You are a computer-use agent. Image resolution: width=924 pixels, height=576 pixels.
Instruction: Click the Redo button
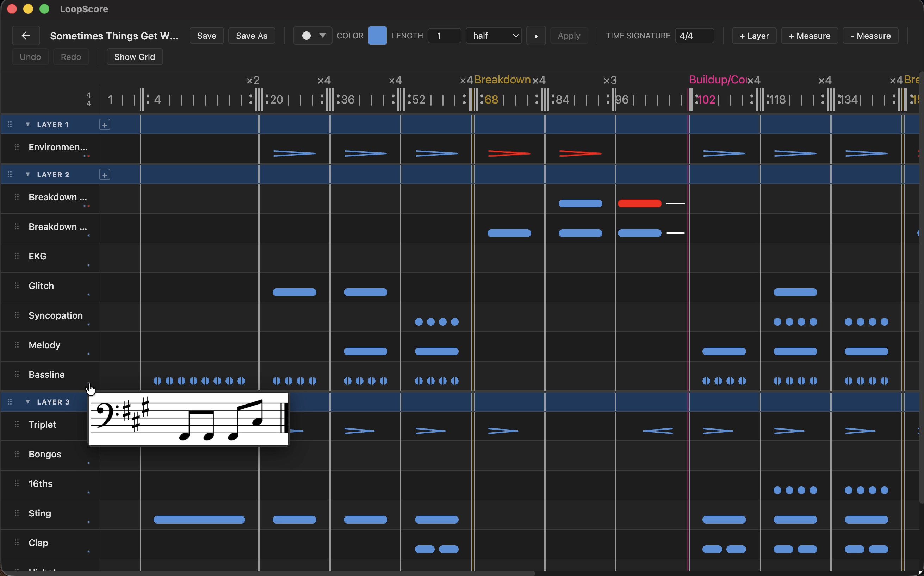pyautogui.click(x=71, y=57)
